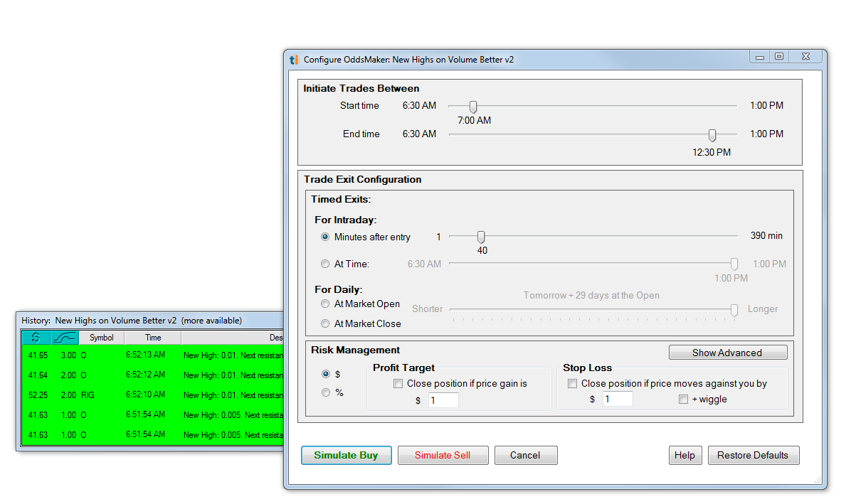Viewport: 851px width, 504px height.
Task: Click the 6:52:10 AM time cell
Action: [x=145, y=395]
